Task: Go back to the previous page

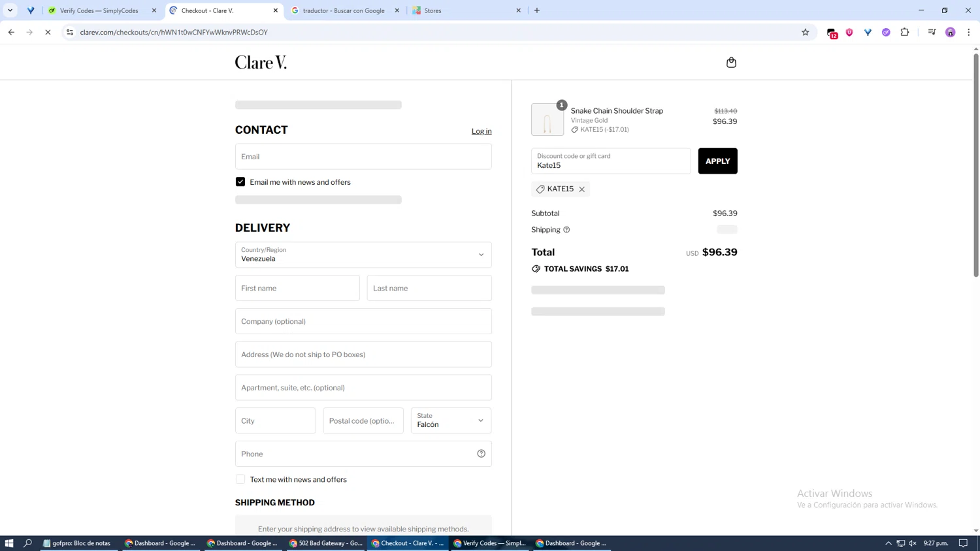Action: point(11,32)
